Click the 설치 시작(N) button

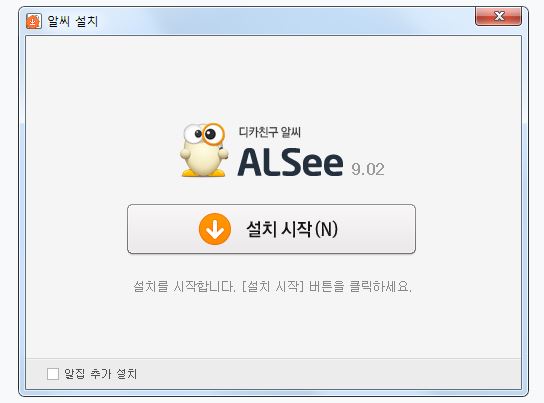pyautogui.click(x=271, y=229)
